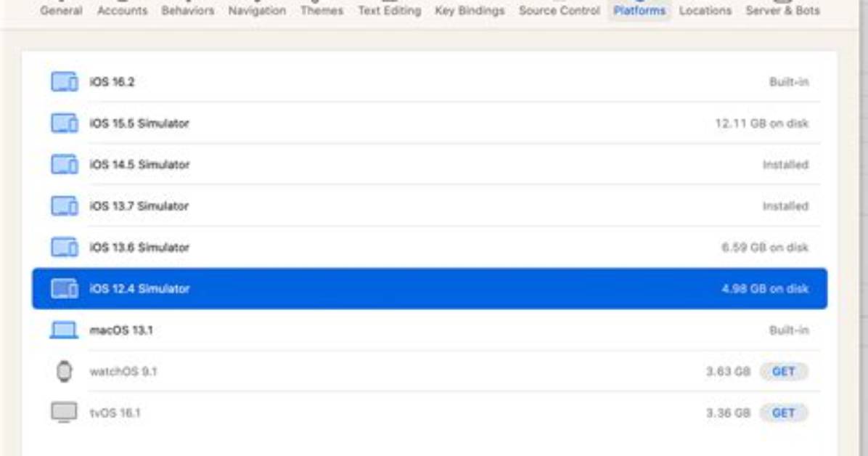Go to the Navigation tab

[x=257, y=10]
